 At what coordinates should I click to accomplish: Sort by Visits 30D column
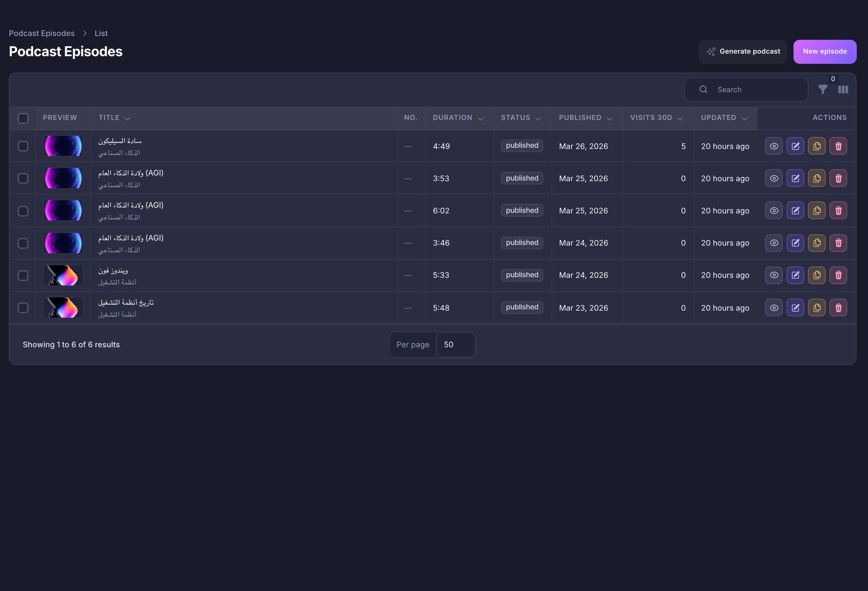(x=656, y=117)
